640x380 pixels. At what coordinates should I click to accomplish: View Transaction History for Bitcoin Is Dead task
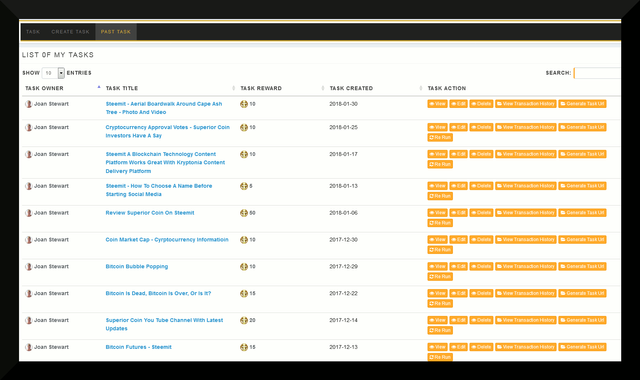[x=526, y=294]
